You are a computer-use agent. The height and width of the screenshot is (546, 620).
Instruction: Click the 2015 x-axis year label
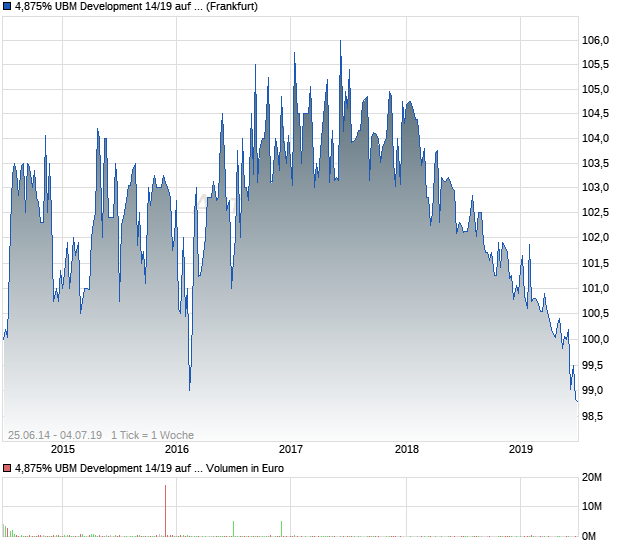point(63,449)
